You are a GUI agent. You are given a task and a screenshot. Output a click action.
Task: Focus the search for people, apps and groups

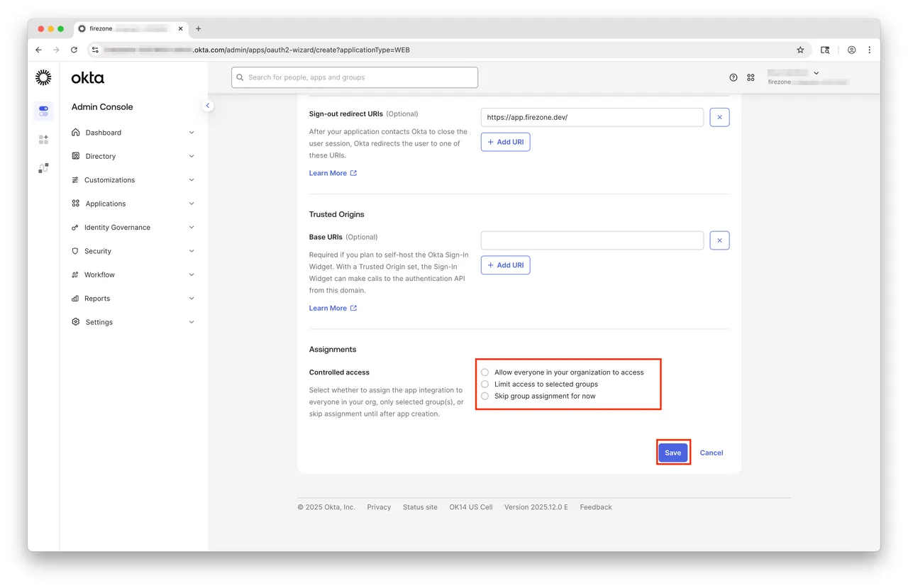click(355, 77)
